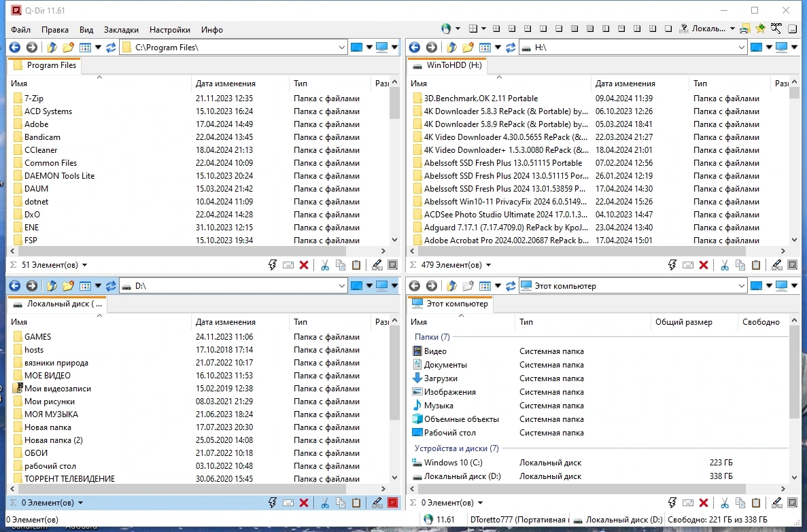807x532 pixels.
Task: Switch to two stacked panes layout
Action: [559, 29]
